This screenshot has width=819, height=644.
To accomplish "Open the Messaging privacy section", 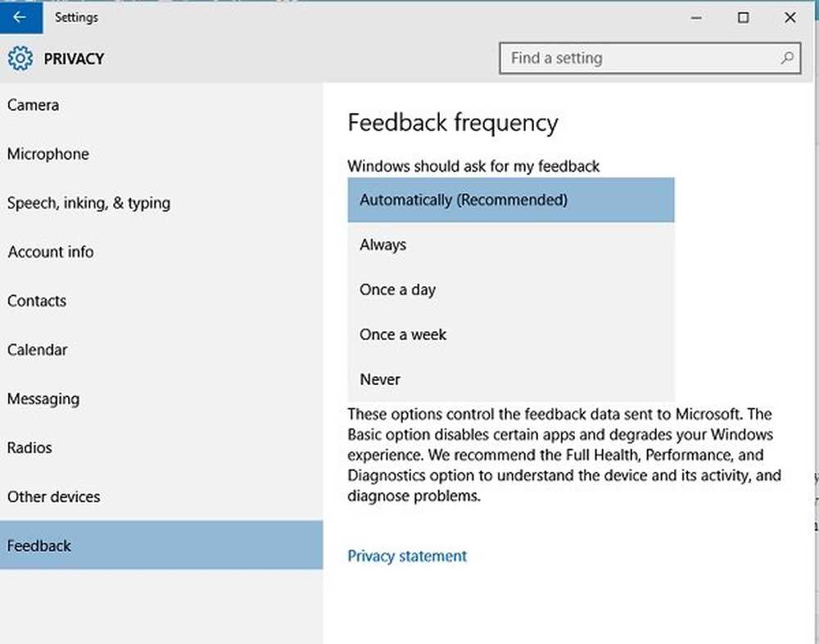I will tap(161, 399).
